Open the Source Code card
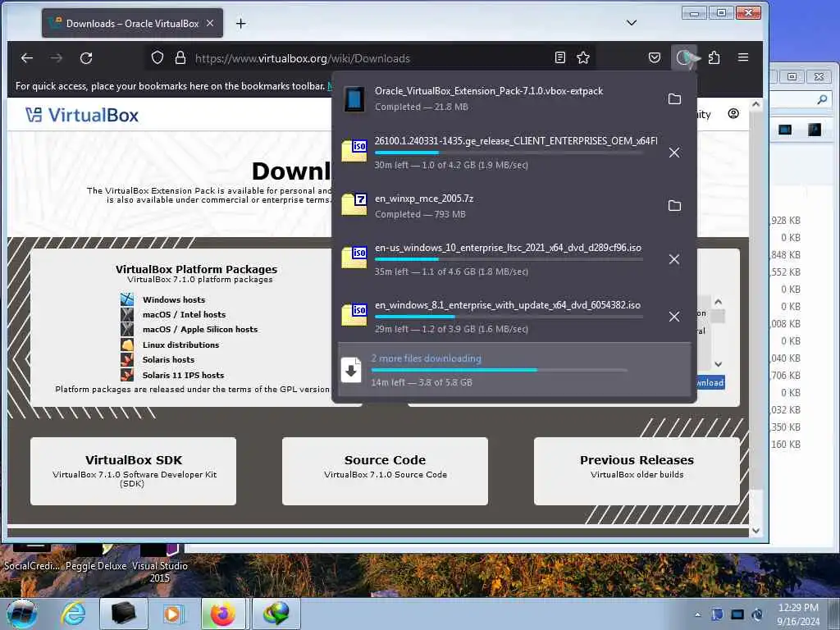This screenshot has width=840, height=630. click(x=385, y=471)
